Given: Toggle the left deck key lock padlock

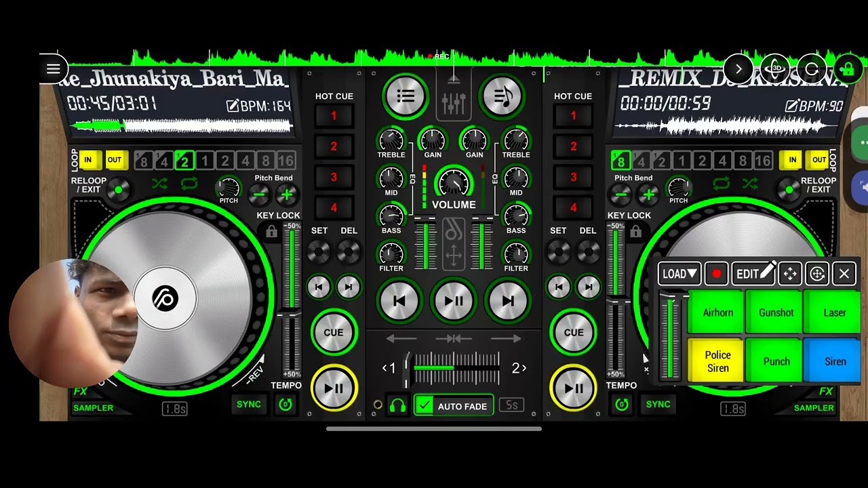Looking at the screenshot, I should [271, 232].
